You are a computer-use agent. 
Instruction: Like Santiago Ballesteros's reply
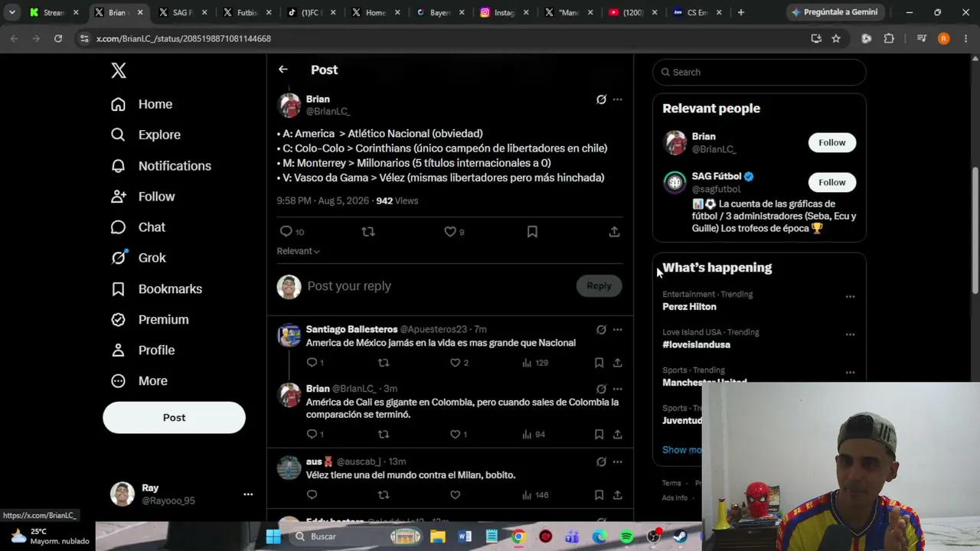(x=455, y=363)
